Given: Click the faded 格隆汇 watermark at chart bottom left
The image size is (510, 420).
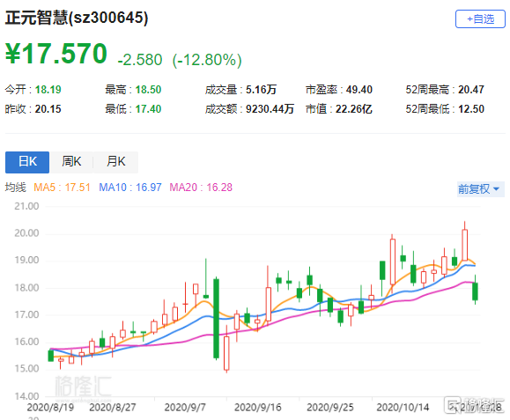Looking at the screenshot, I should [83, 387].
